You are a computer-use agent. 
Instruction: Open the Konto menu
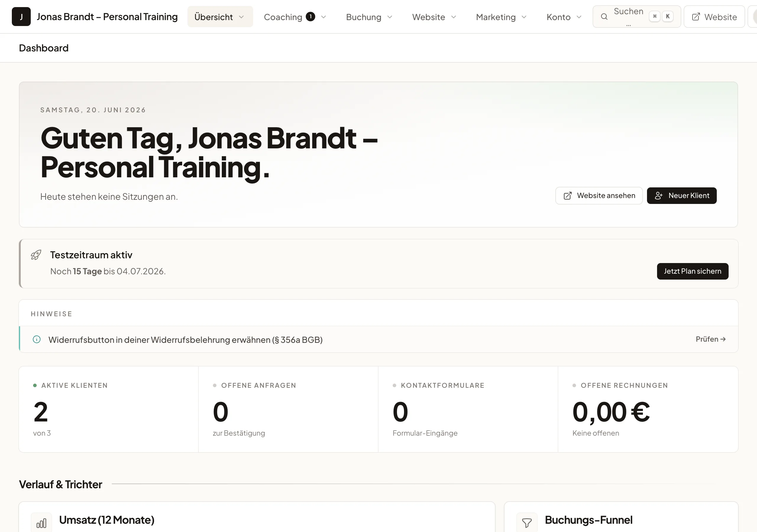click(x=564, y=17)
